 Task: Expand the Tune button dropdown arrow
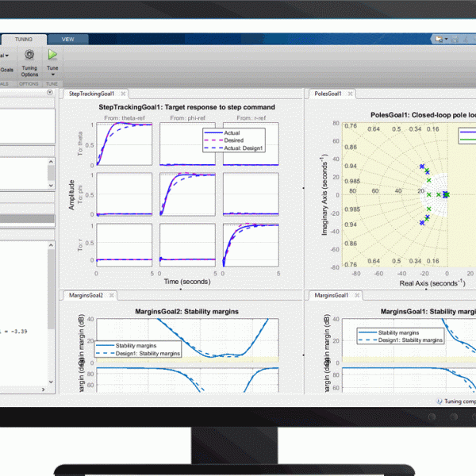[52, 75]
